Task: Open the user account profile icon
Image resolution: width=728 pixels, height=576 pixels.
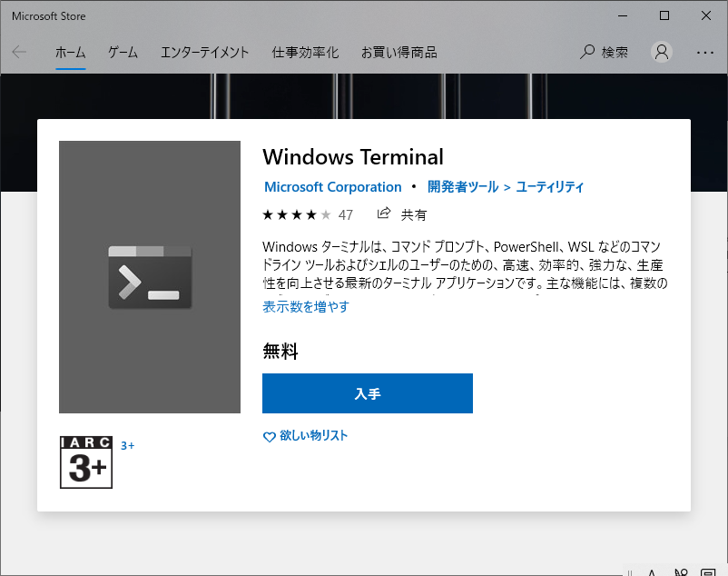Action: tap(661, 52)
